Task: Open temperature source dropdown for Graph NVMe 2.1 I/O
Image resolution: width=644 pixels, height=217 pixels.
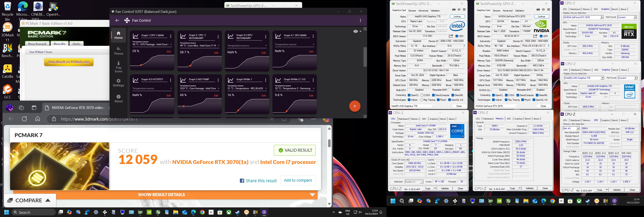Action: 295,88
